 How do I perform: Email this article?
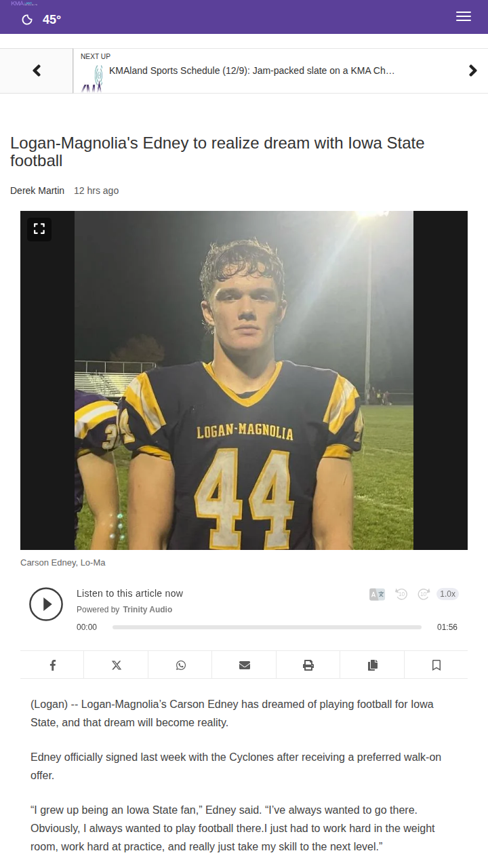(x=244, y=665)
